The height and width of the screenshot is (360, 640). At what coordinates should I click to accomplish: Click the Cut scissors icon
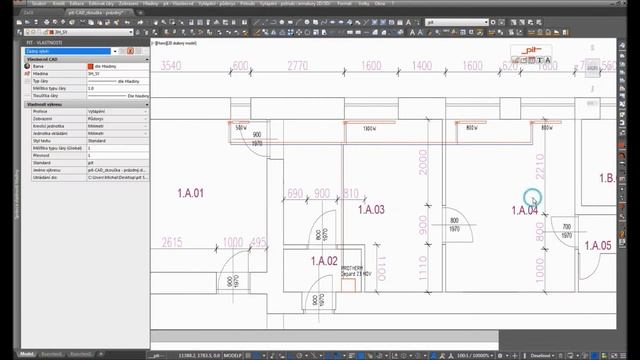83,22
